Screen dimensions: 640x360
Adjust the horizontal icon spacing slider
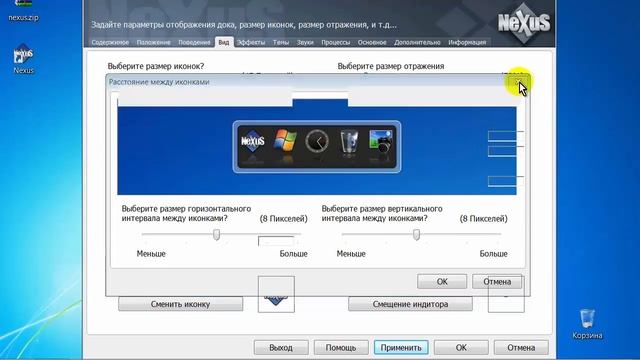(216, 234)
